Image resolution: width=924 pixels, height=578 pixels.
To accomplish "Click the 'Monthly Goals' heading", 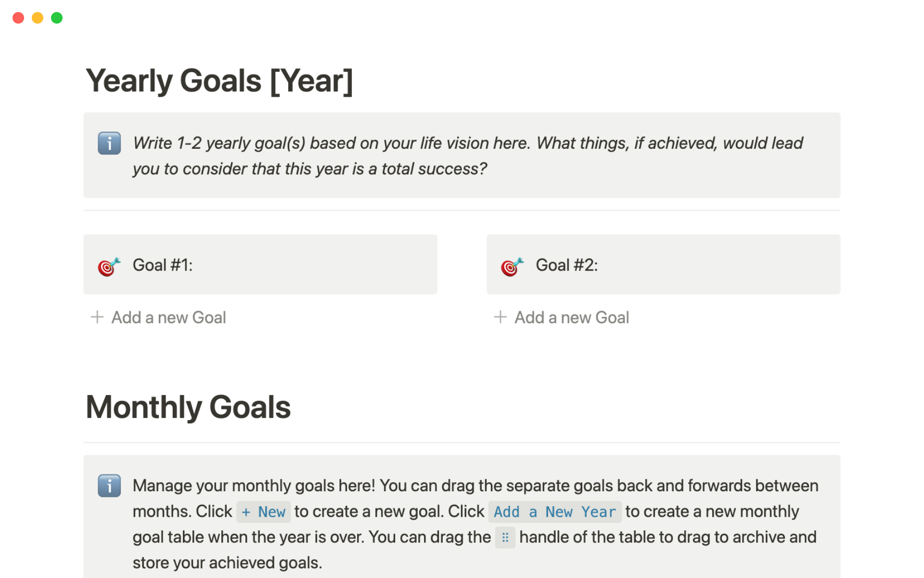I will point(188,407).
